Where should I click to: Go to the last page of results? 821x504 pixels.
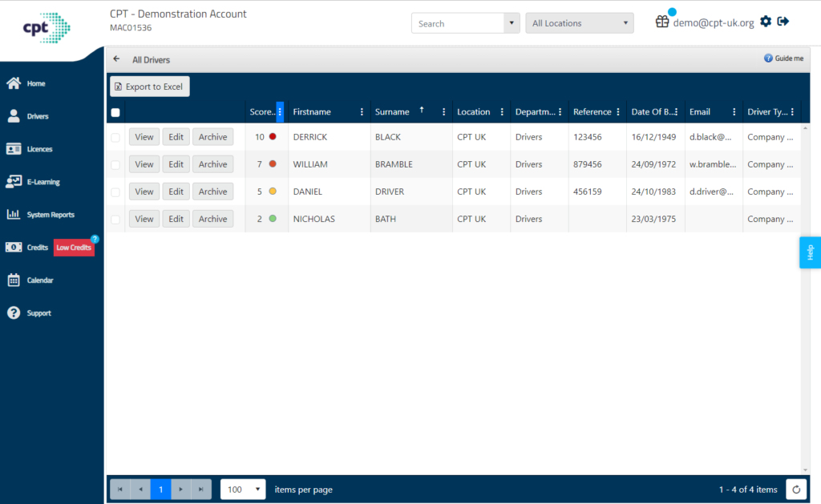point(201,490)
